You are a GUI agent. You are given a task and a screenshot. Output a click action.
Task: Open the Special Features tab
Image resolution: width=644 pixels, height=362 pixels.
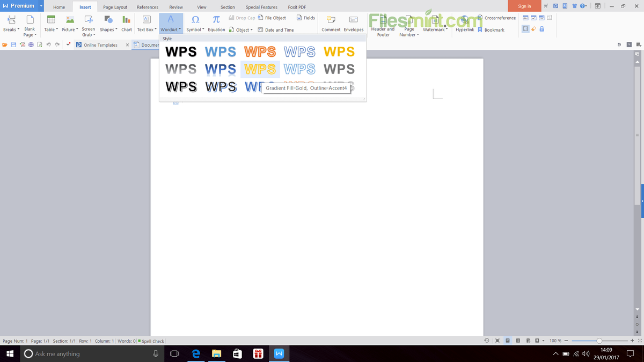pos(261,7)
